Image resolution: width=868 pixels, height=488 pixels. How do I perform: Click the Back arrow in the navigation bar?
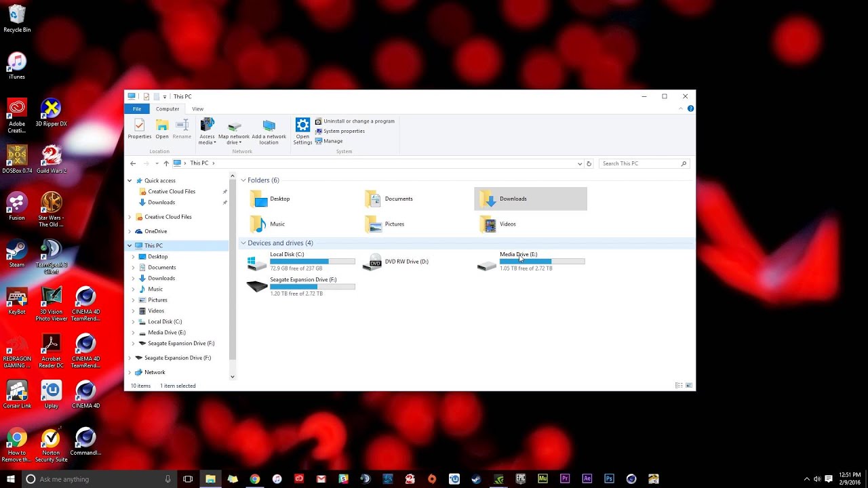pos(133,163)
